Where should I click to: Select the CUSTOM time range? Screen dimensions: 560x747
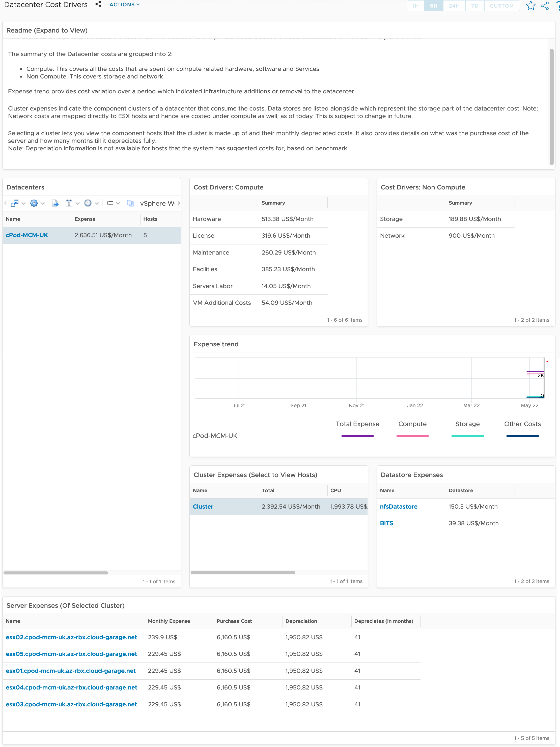click(x=501, y=6)
